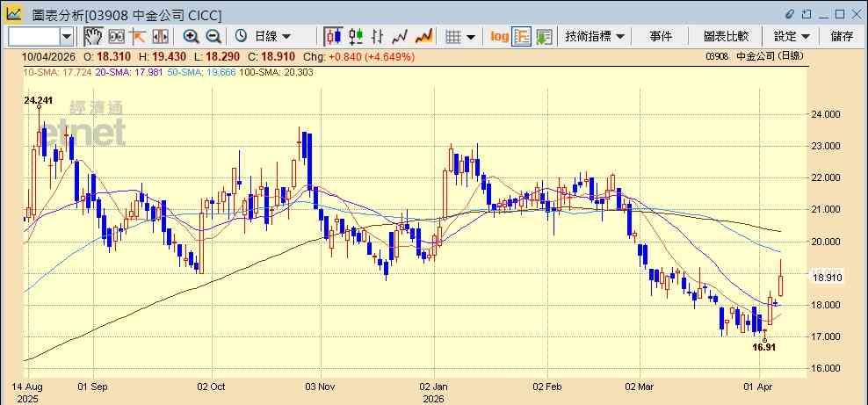Switch to red-green candlestick chart type

[356, 37]
